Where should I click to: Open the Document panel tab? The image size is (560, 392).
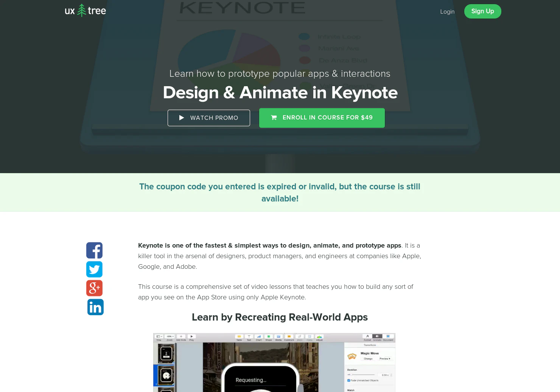[x=388, y=337]
